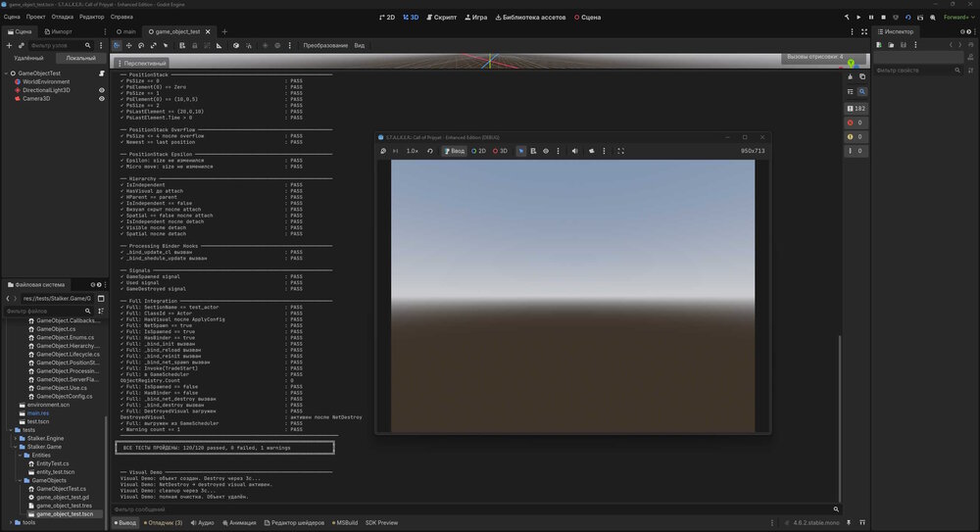Image resolution: width=980 pixels, height=532 pixels.
Task: Toggle Camera3D visibility eye
Action: point(101,99)
